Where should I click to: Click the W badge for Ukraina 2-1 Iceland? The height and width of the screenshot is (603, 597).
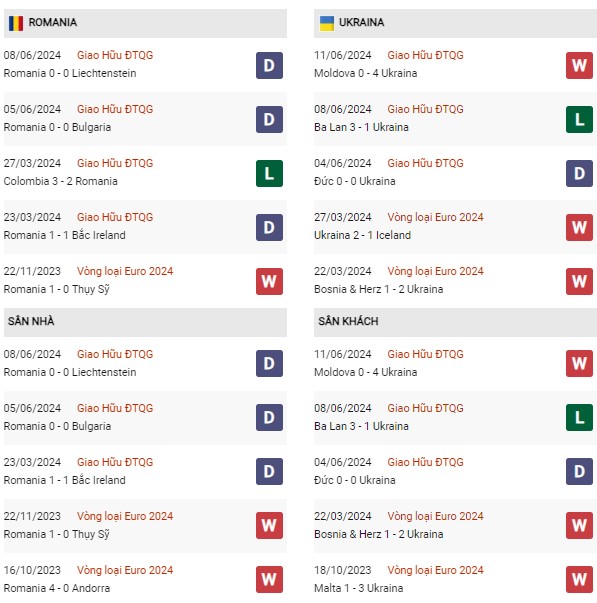(x=579, y=227)
